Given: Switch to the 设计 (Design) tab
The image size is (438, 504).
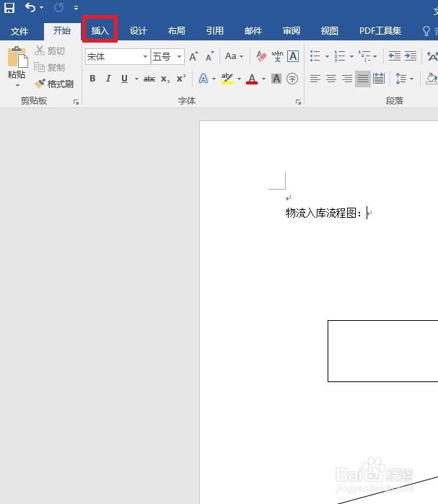Looking at the screenshot, I should coord(139,31).
